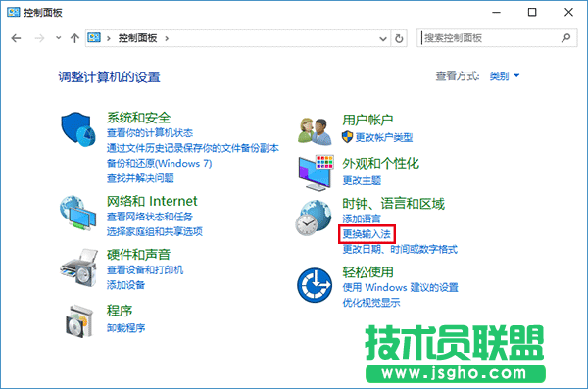Expand the chevron before 控制面板 breadcrumb
The height and width of the screenshot is (389, 588).
pos(109,38)
